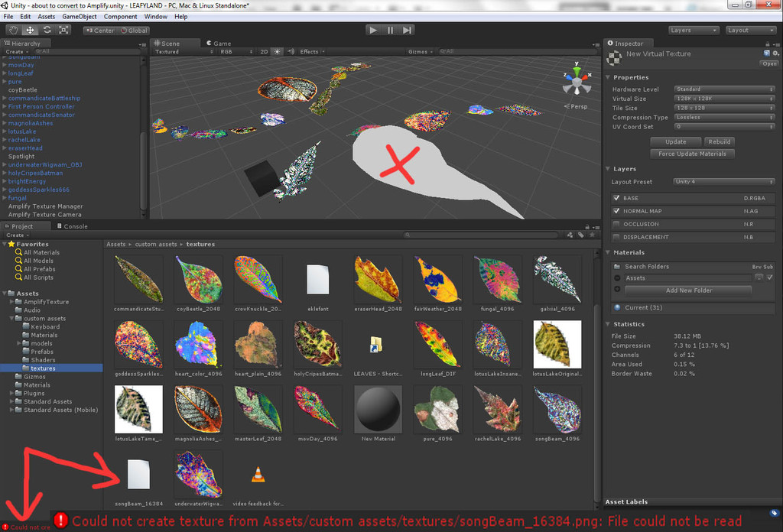The width and height of the screenshot is (783, 532).
Task: Toggle Global rotation mode button
Action: coord(134,31)
